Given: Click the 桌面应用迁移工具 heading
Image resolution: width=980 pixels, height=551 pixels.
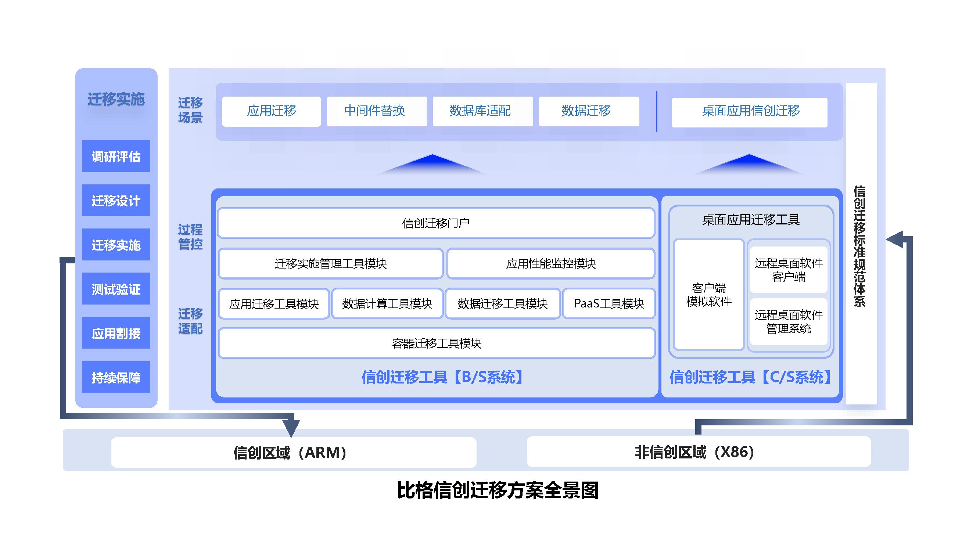Looking at the screenshot, I should tap(751, 220).
